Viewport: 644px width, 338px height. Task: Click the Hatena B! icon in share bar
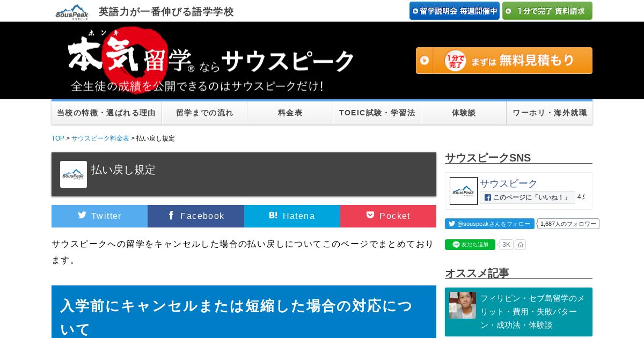coord(273,215)
